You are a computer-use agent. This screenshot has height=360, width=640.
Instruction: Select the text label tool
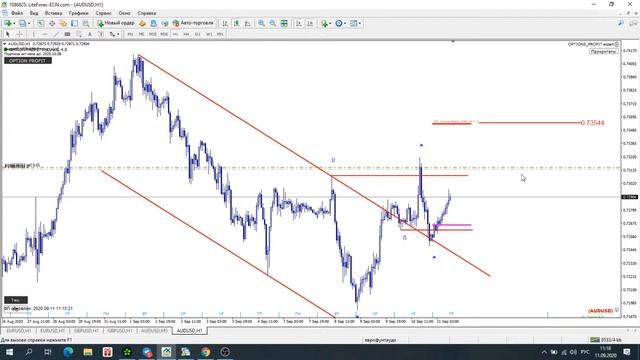tap(101, 34)
